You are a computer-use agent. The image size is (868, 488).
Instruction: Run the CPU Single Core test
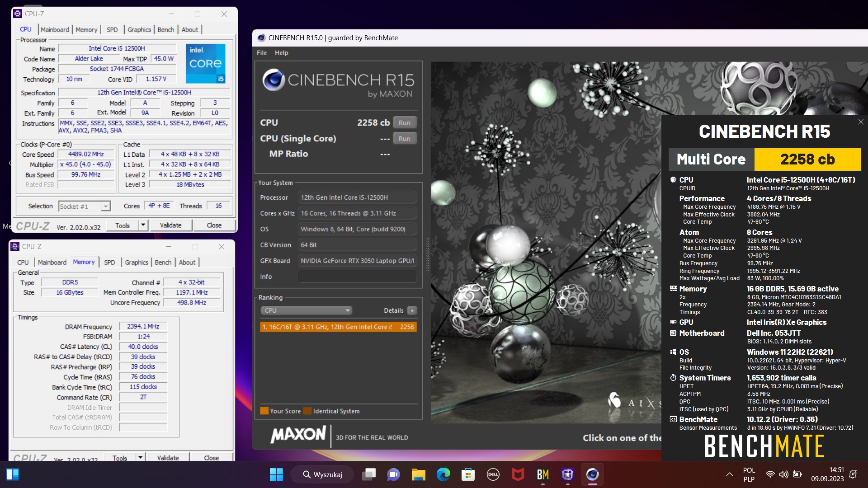tap(405, 138)
